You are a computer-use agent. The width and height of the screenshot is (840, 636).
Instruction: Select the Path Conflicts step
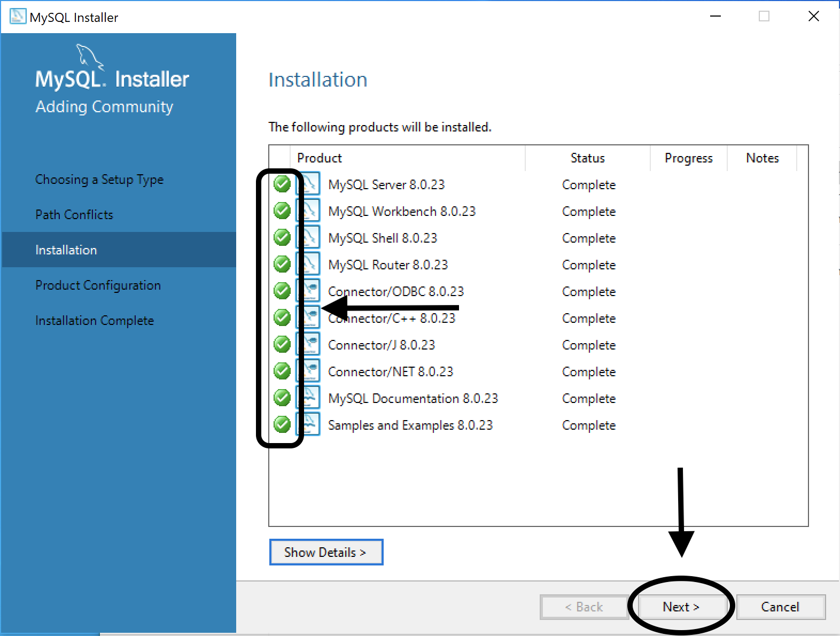74,215
